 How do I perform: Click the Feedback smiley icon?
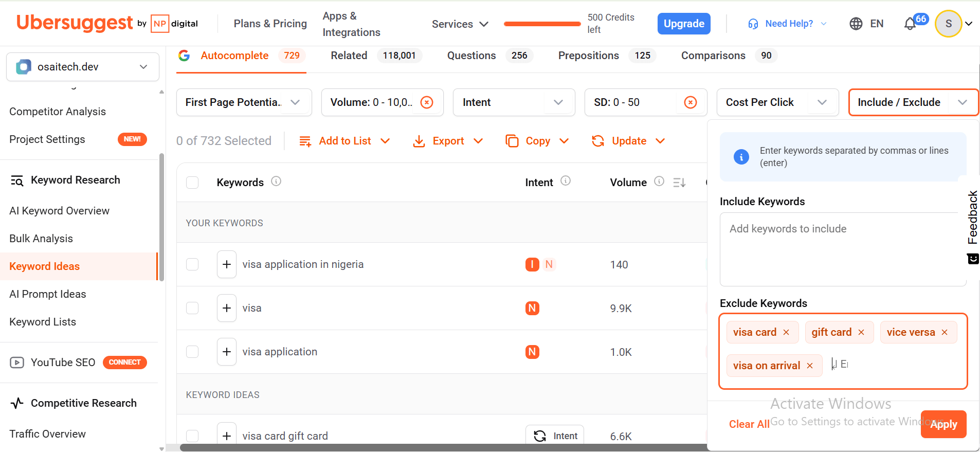tap(973, 259)
